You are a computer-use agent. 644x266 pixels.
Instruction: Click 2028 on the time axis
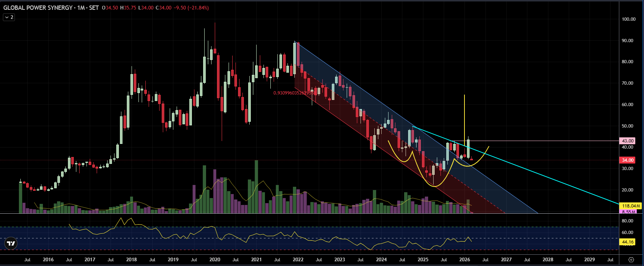click(x=548, y=259)
